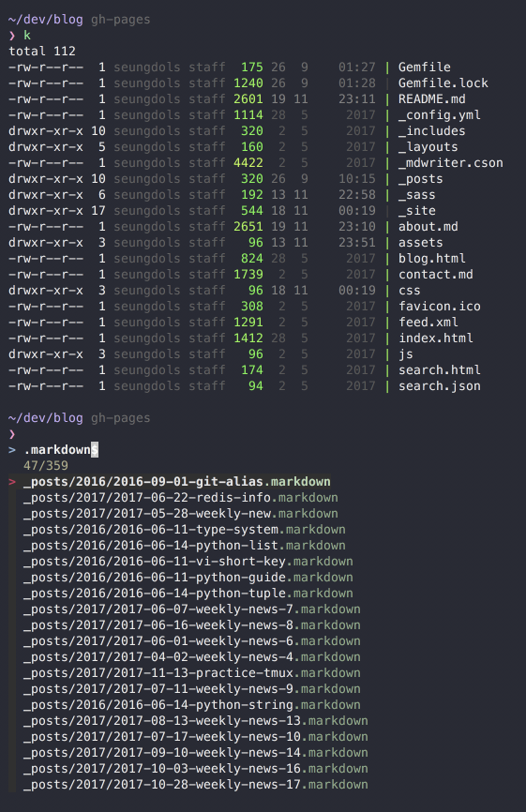Click the _layouts directory name

[x=428, y=147]
